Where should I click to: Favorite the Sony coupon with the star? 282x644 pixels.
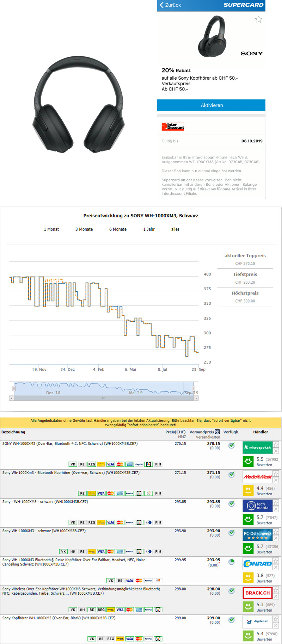pos(259,20)
